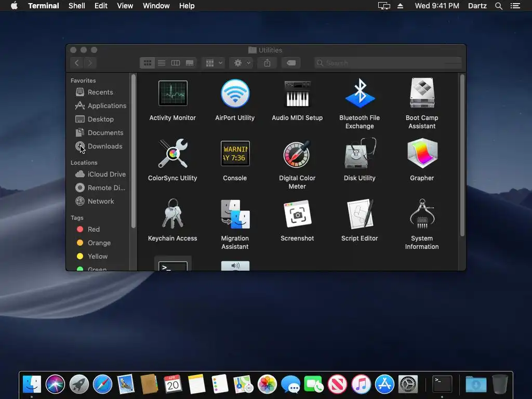Switch Finder to column view
532x399 pixels.
[176, 63]
